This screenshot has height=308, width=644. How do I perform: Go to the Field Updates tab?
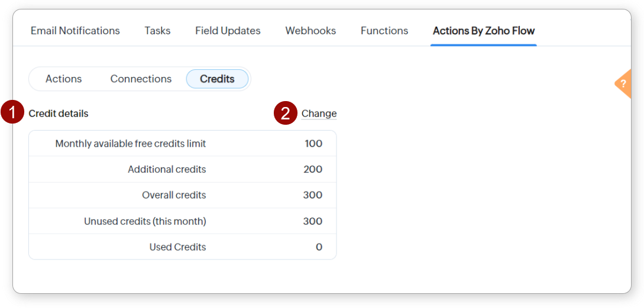[x=228, y=31]
